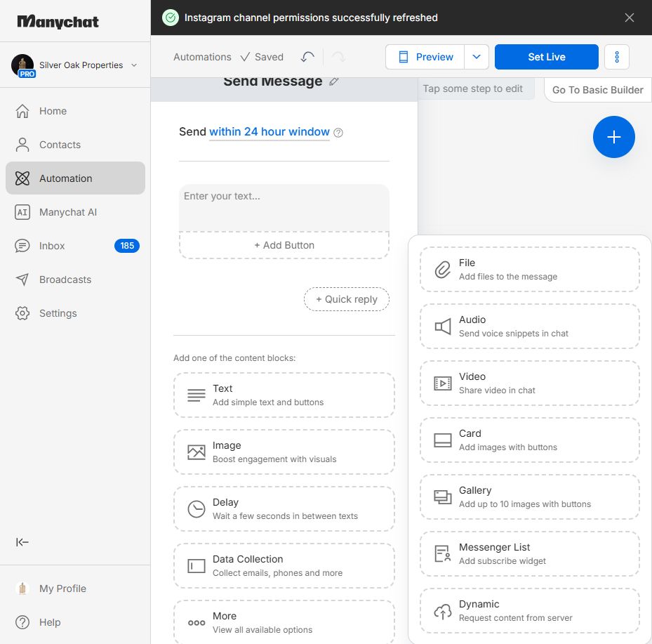652x644 pixels.
Task: Add a Video block
Action: point(530,383)
